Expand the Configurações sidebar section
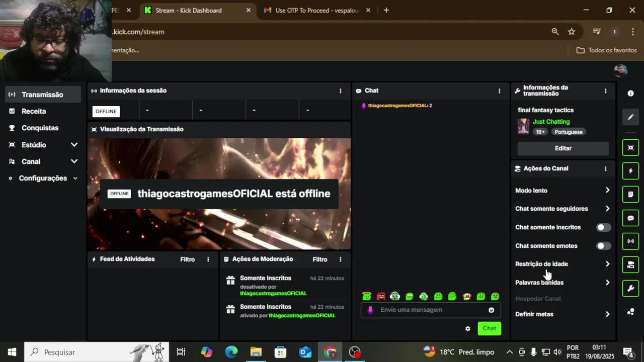This screenshot has height=362, width=644. pos(42,178)
